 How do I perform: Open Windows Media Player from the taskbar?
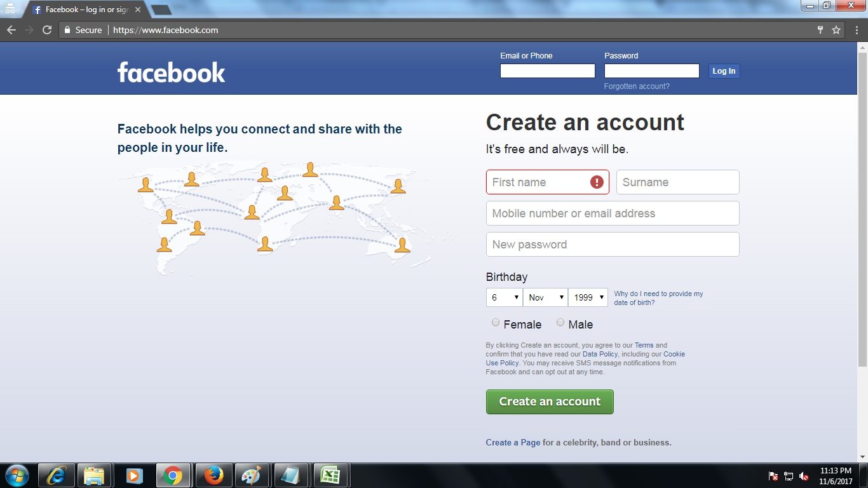tap(134, 475)
